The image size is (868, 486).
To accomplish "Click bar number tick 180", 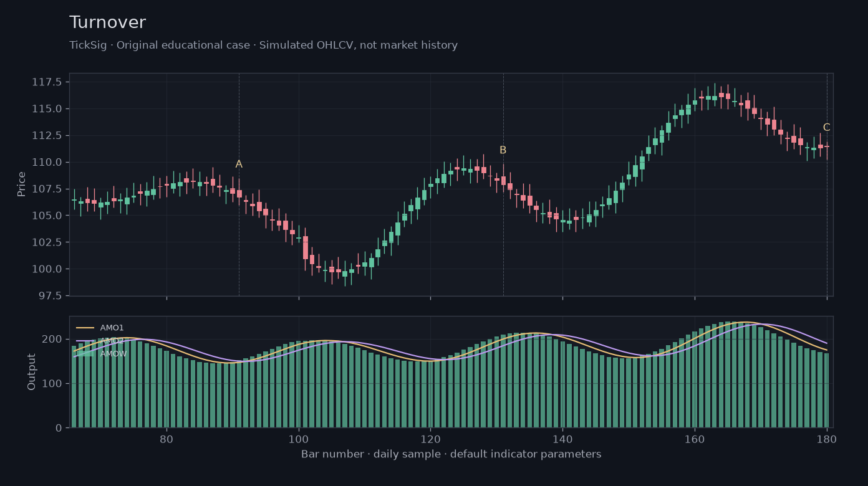I will pos(827,439).
